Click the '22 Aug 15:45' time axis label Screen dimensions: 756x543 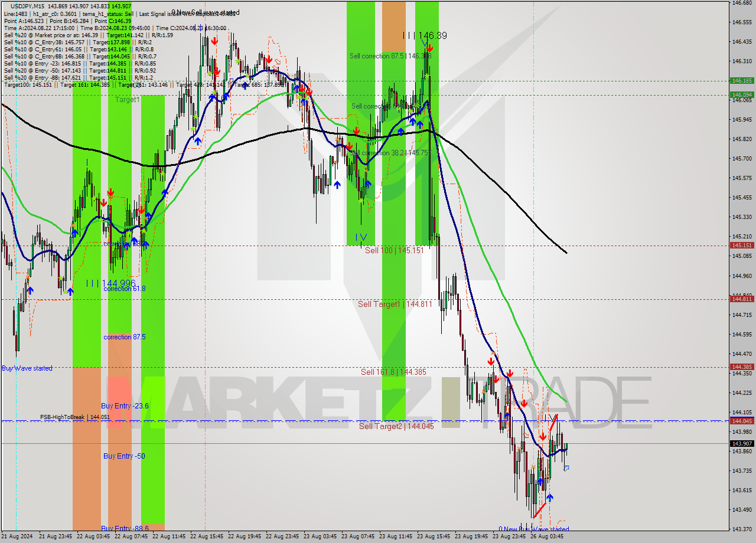pos(207,537)
